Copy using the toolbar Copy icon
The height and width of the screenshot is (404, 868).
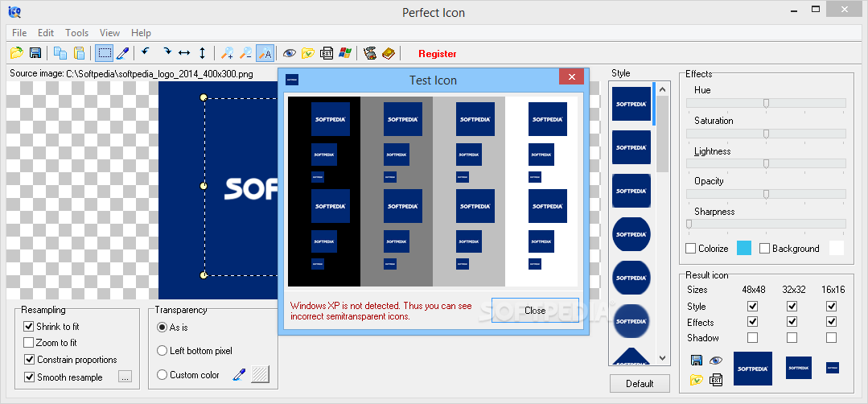[x=60, y=53]
